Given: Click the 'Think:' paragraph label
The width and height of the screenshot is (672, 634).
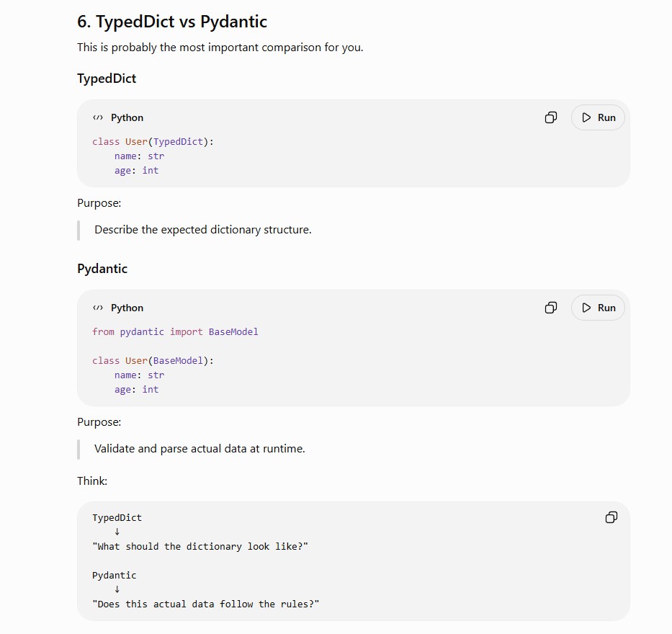Looking at the screenshot, I should (92, 481).
